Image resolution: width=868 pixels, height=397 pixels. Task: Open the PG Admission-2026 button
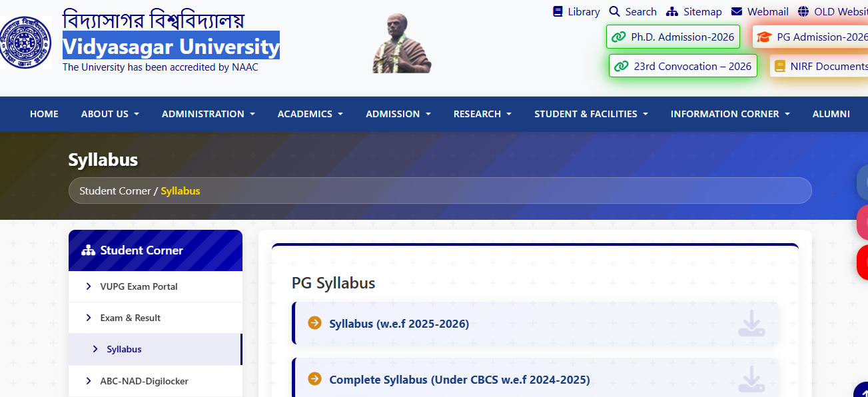(x=811, y=37)
